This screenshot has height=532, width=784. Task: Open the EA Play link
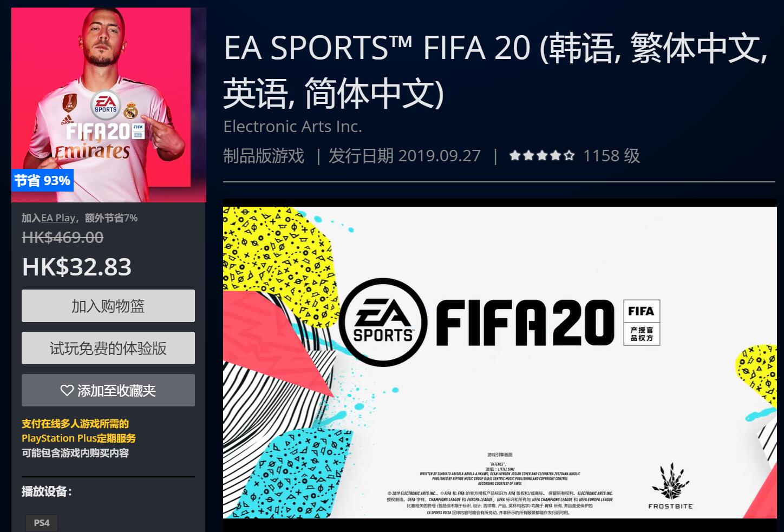tap(58, 218)
